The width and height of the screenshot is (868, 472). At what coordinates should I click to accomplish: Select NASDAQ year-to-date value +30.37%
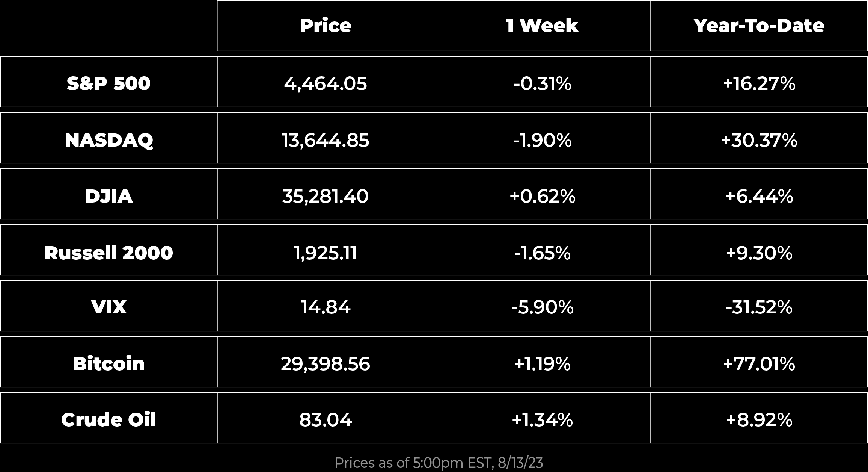pos(759,140)
